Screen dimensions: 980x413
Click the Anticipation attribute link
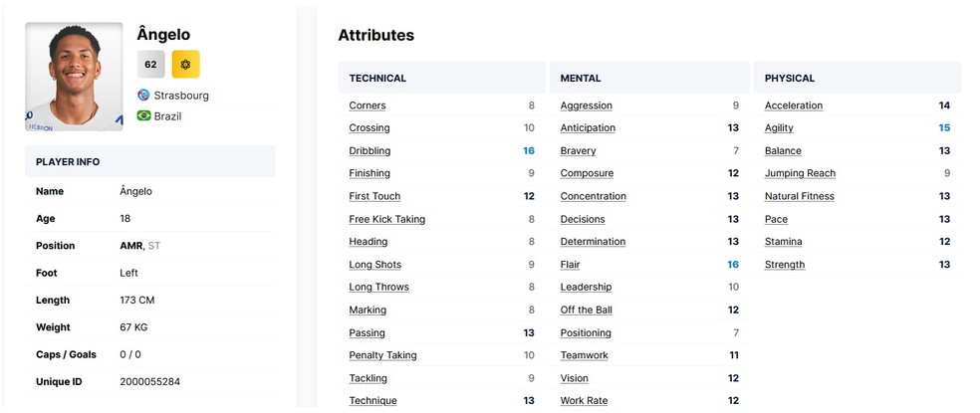click(x=588, y=128)
